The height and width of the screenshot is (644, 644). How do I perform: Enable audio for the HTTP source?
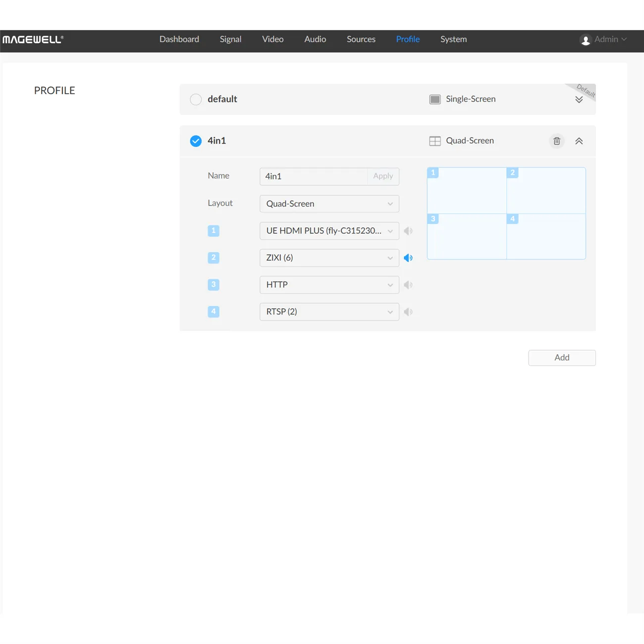(x=408, y=284)
